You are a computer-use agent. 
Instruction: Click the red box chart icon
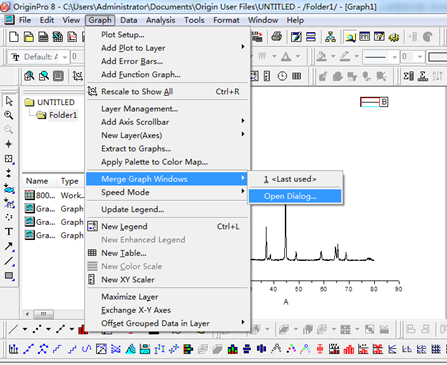click(320, 349)
